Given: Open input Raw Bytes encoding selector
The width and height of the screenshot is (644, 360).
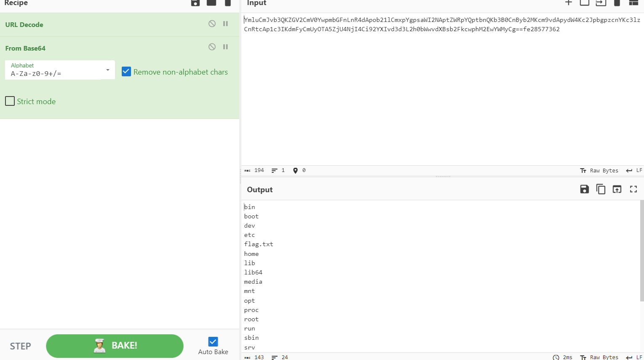Looking at the screenshot, I should [599, 170].
